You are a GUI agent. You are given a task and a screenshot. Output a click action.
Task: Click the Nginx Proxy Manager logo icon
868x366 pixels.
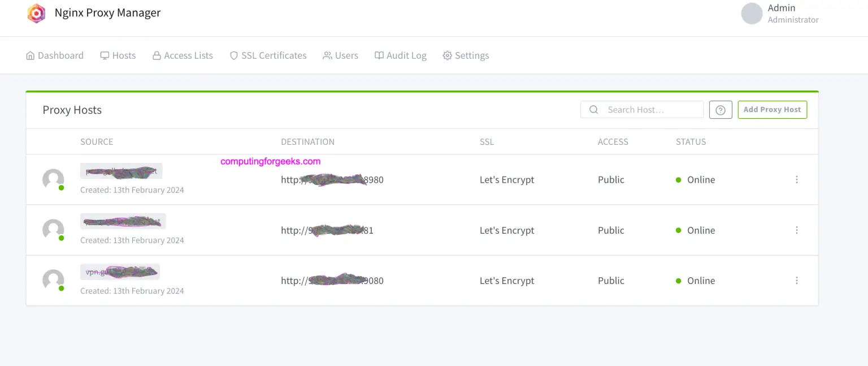pos(36,13)
